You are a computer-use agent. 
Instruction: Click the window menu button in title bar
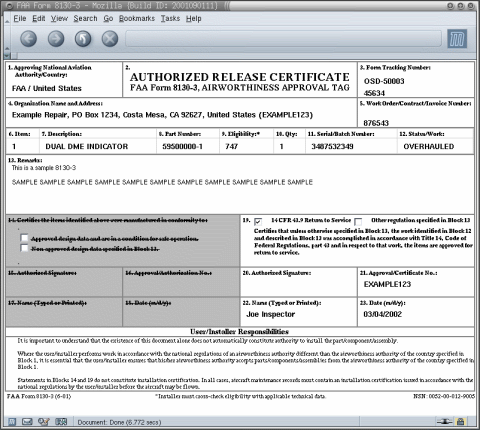[10, 6]
